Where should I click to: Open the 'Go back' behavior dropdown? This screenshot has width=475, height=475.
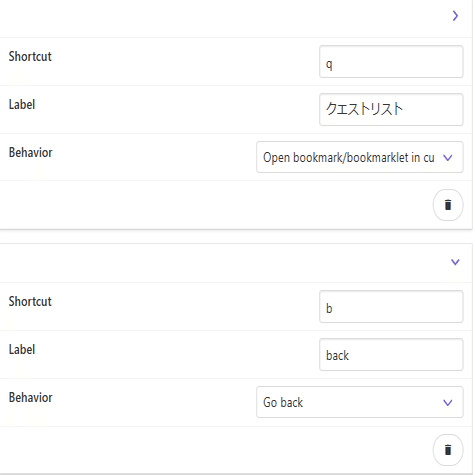(x=360, y=402)
